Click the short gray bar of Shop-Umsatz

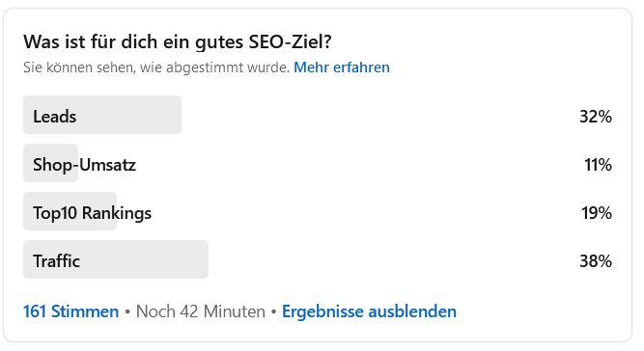pos(50,163)
